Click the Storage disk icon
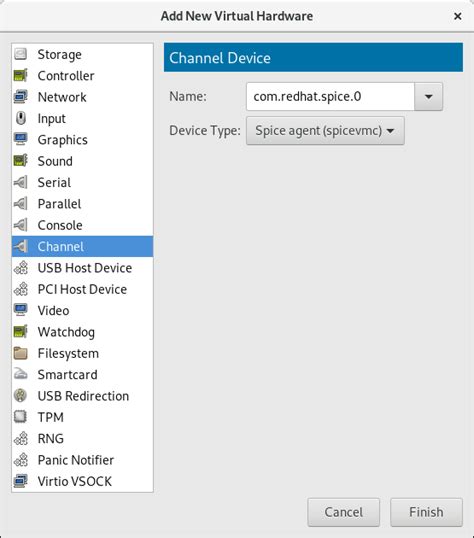The width and height of the screenshot is (474, 538). [21, 54]
